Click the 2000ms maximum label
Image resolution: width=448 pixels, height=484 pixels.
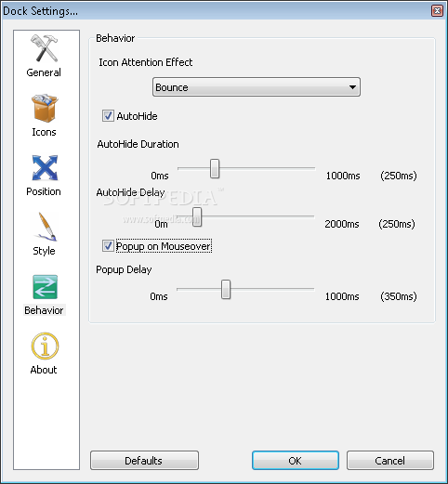342,224
